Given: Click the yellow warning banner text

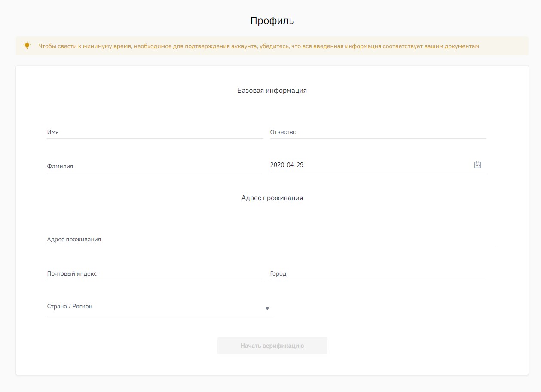Looking at the screenshot, I should pos(258,46).
